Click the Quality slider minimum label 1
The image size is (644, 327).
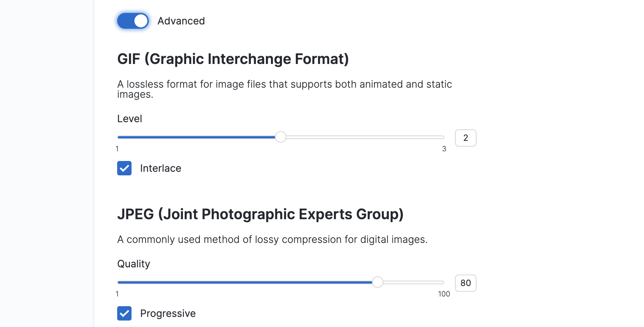117,294
